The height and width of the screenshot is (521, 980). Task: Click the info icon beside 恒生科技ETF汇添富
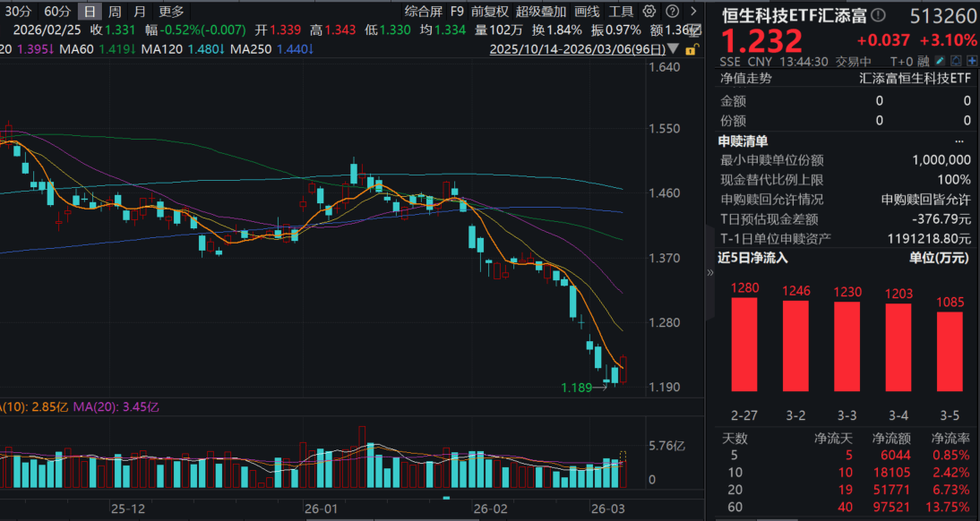pos(878,15)
